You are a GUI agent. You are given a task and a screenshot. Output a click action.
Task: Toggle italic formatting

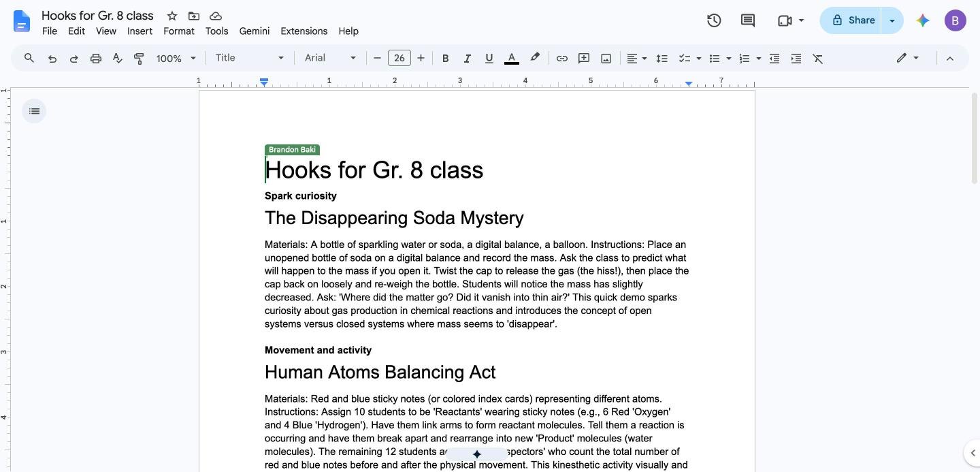coord(467,59)
